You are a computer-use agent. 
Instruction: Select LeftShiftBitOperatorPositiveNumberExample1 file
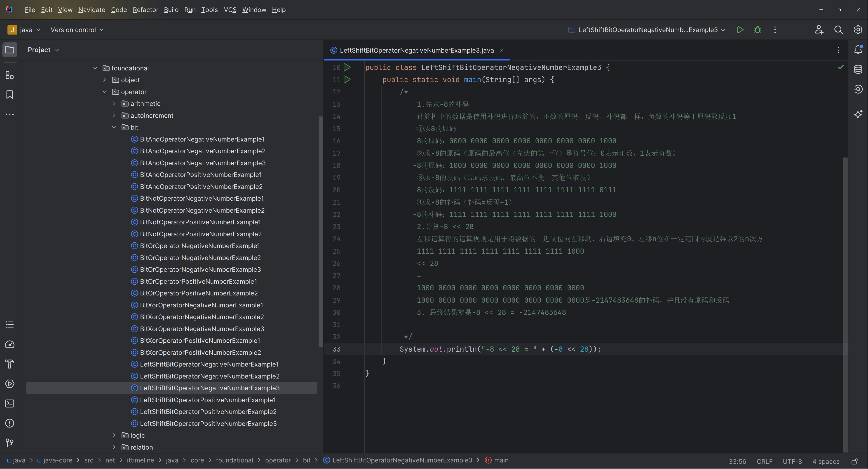point(208,400)
